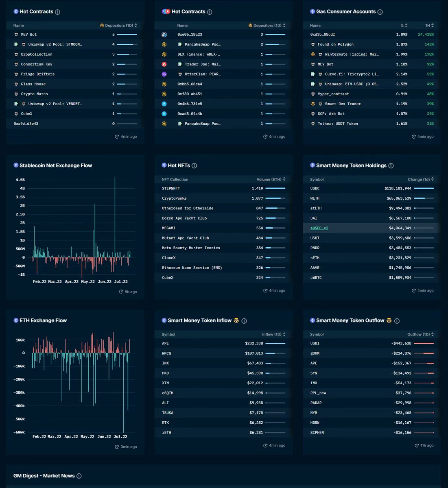Open the APE inflow token row

[x=223, y=344]
